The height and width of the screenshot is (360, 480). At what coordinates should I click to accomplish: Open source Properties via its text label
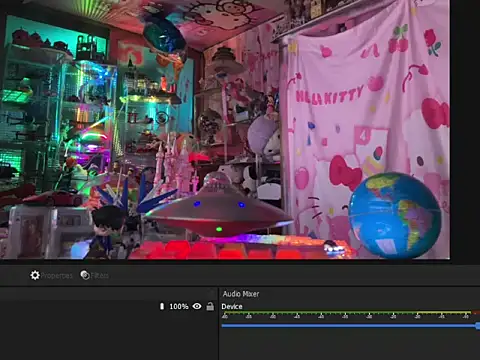pyautogui.click(x=57, y=276)
